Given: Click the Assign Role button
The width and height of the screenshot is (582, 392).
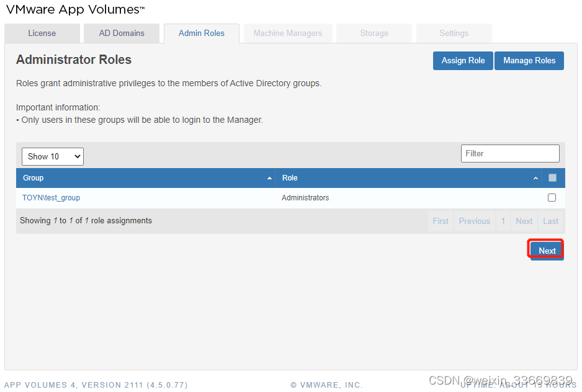Looking at the screenshot, I should (x=463, y=61).
